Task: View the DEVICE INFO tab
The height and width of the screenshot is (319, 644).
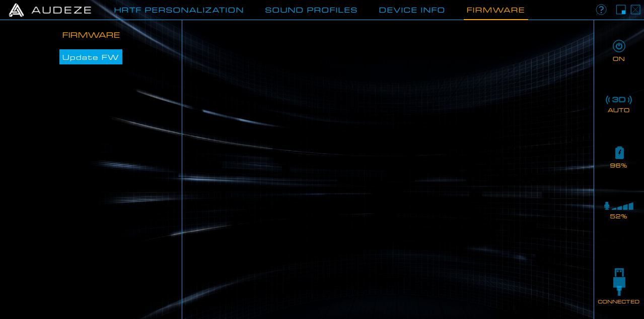Action: coord(411,10)
